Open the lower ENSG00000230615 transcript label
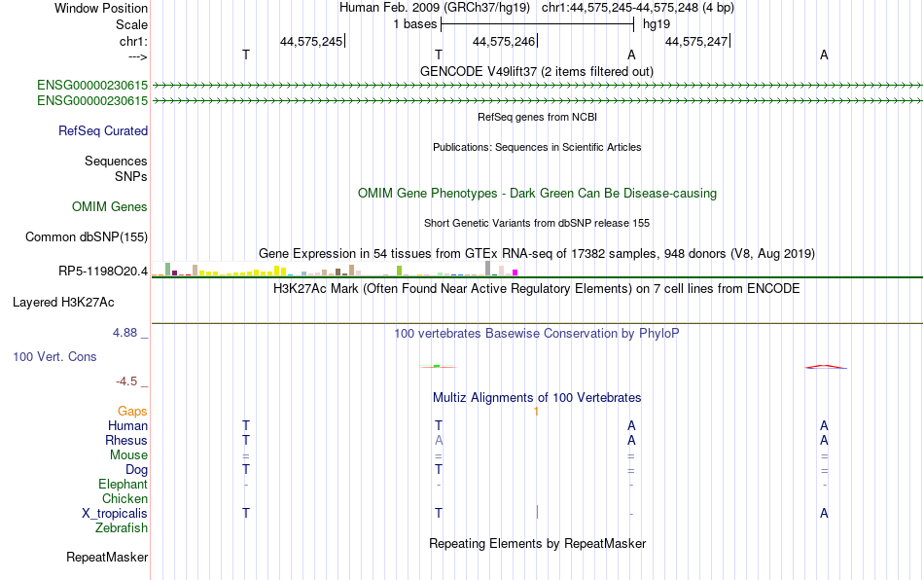 [x=92, y=101]
